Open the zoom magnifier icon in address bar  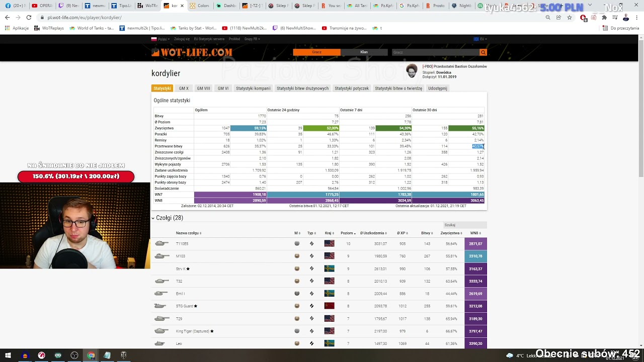[548, 17]
